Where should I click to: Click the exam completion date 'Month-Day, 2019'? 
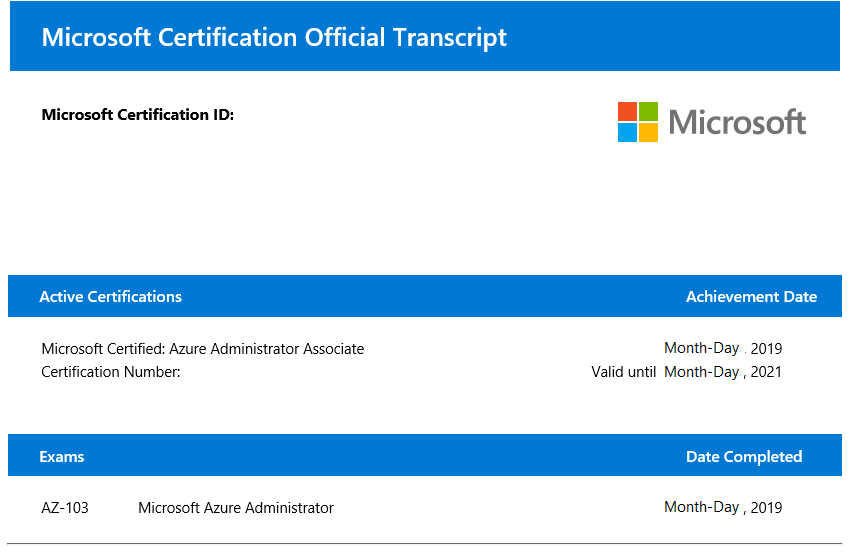723,507
